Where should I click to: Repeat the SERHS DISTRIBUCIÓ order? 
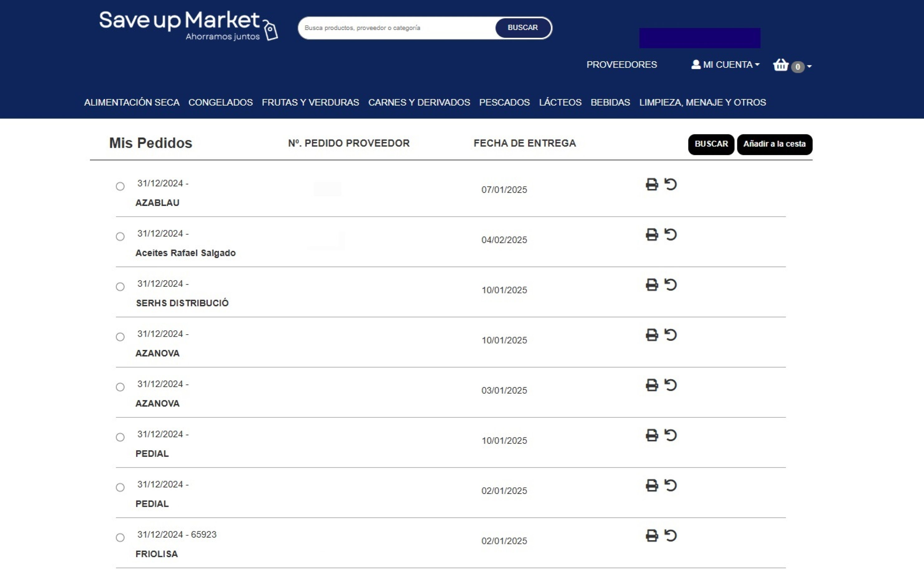pos(671,285)
